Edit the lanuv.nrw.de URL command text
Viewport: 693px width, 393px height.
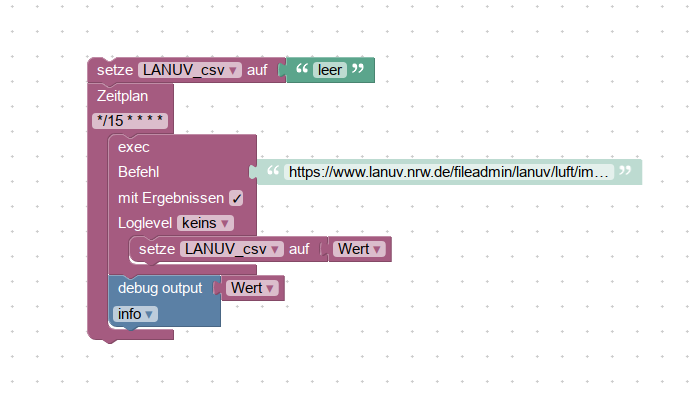pos(449,172)
